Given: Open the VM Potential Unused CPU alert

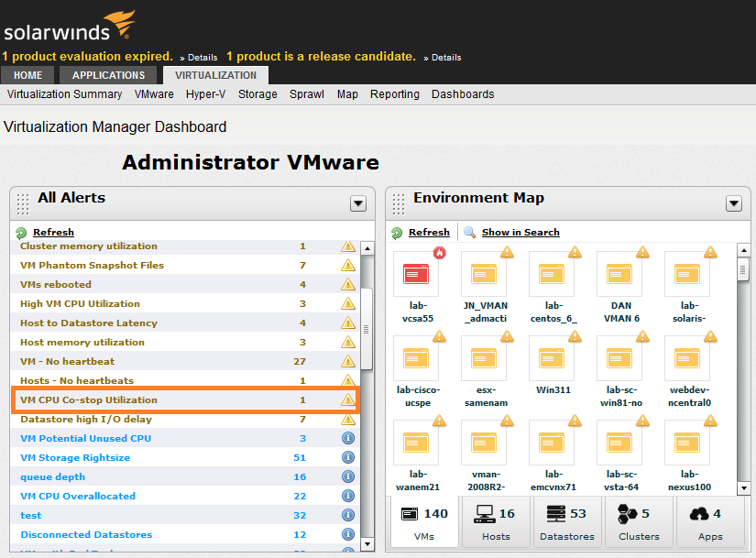Looking at the screenshot, I should 185,438.
